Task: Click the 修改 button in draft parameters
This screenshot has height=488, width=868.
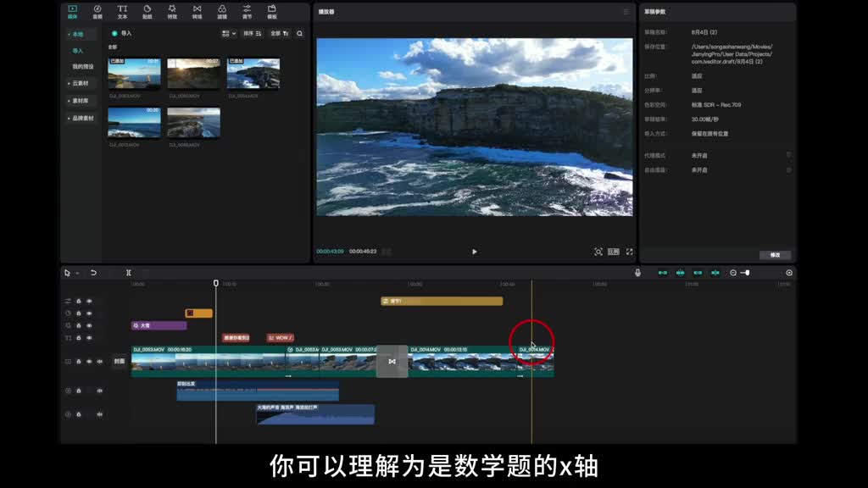Action: (775, 255)
